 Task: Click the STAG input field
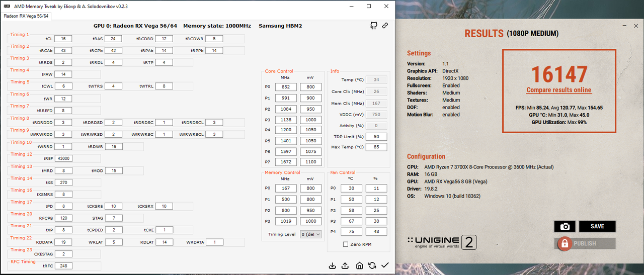pos(113,218)
